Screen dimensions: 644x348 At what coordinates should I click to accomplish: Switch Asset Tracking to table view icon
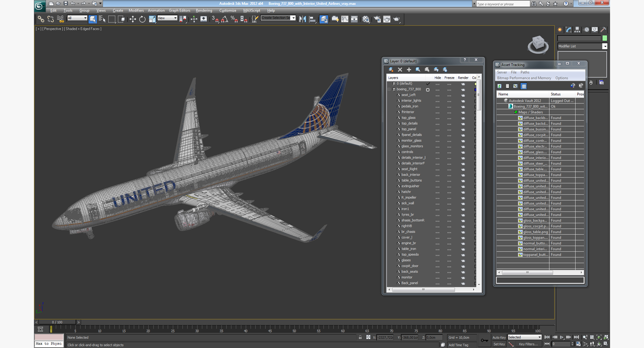[x=524, y=86]
